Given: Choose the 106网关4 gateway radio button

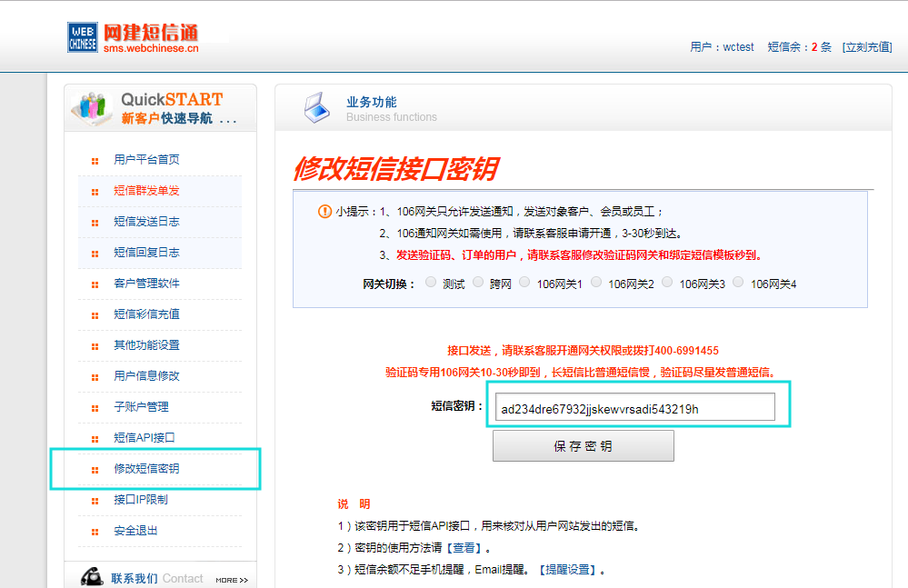Looking at the screenshot, I should (x=738, y=283).
